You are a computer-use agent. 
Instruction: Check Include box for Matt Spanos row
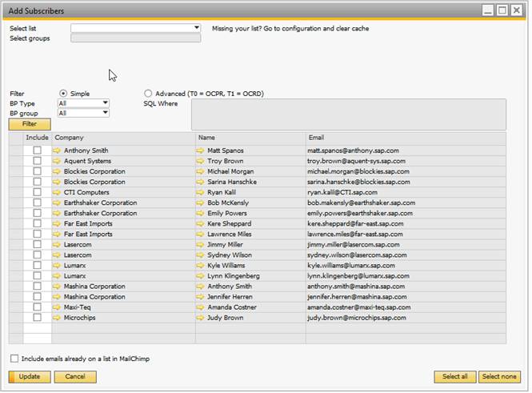pos(38,150)
